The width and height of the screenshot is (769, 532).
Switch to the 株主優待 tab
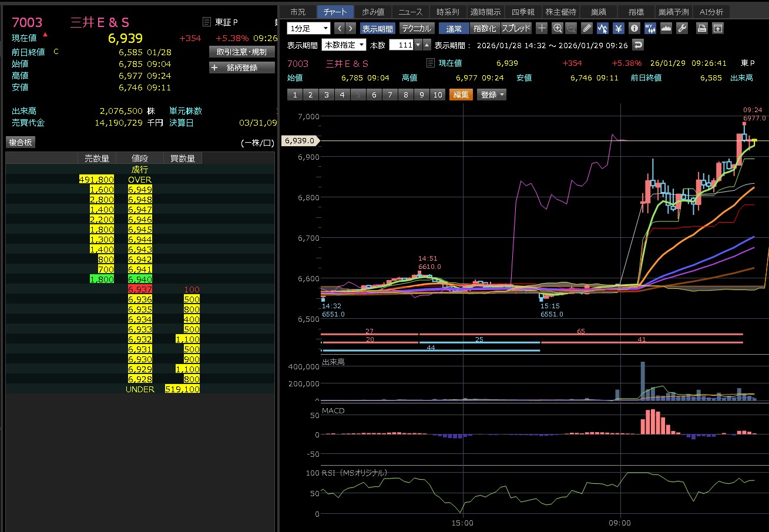click(x=561, y=12)
